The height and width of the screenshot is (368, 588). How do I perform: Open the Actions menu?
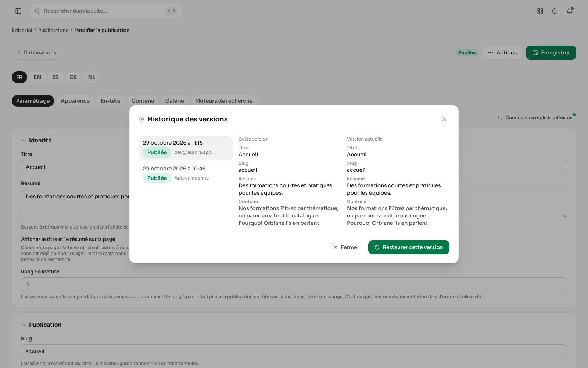pos(502,53)
